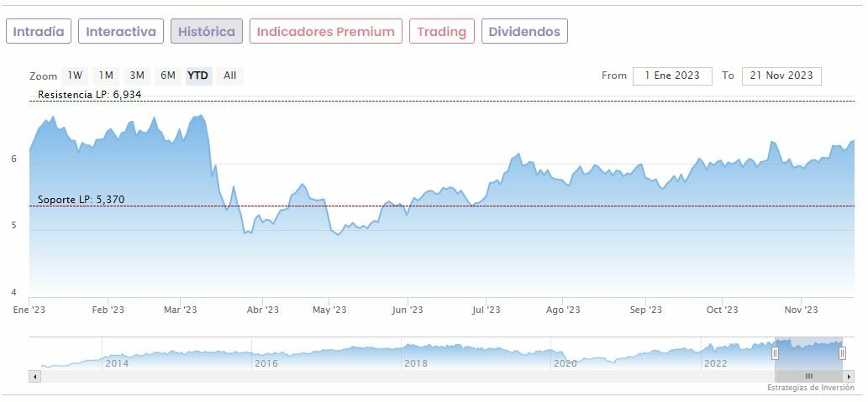The image size is (868, 402).
Task: Open the Estrategias de Inversión credit link
Action: (x=810, y=388)
